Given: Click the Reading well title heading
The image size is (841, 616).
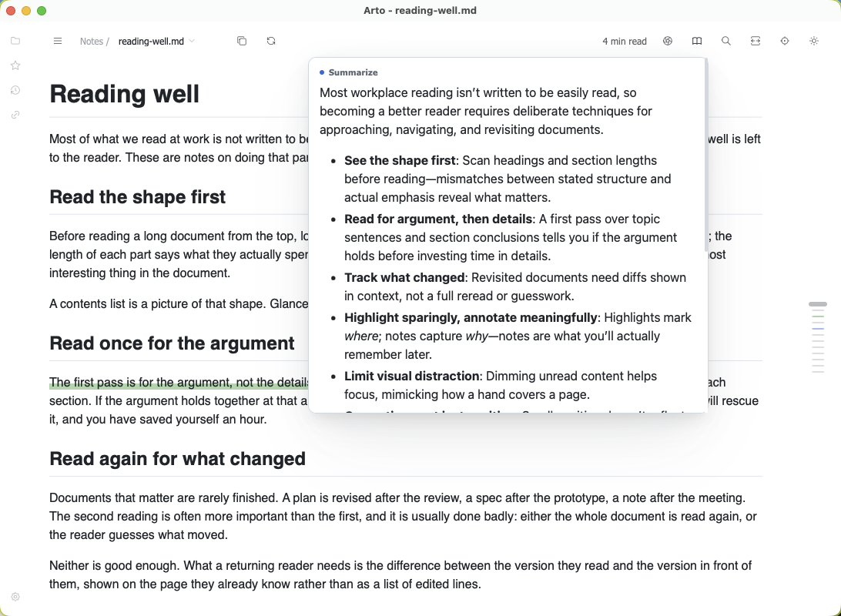Looking at the screenshot, I should (x=125, y=94).
